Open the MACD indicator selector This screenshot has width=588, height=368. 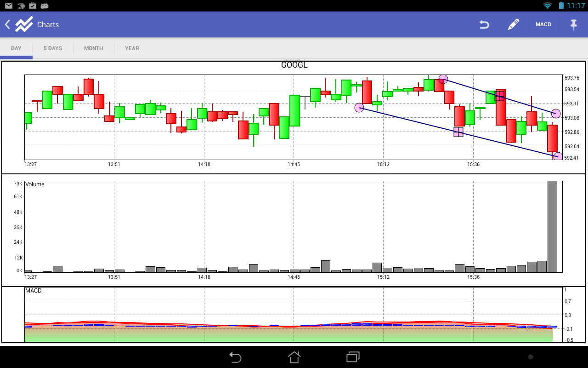click(x=543, y=24)
